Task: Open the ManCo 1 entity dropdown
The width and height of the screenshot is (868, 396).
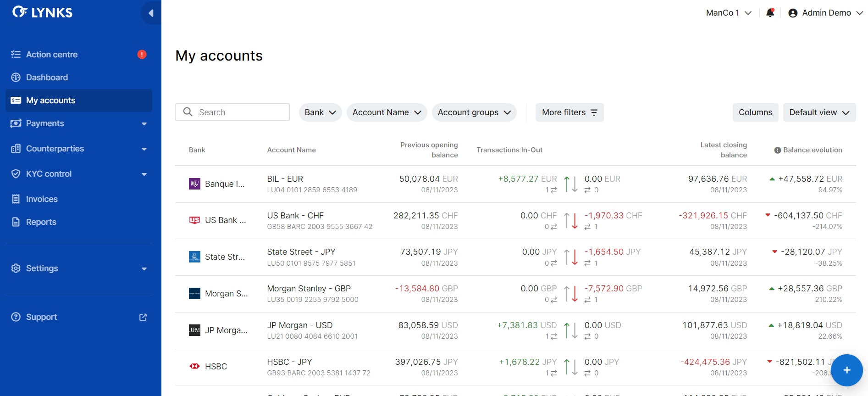Action: tap(729, 13)
